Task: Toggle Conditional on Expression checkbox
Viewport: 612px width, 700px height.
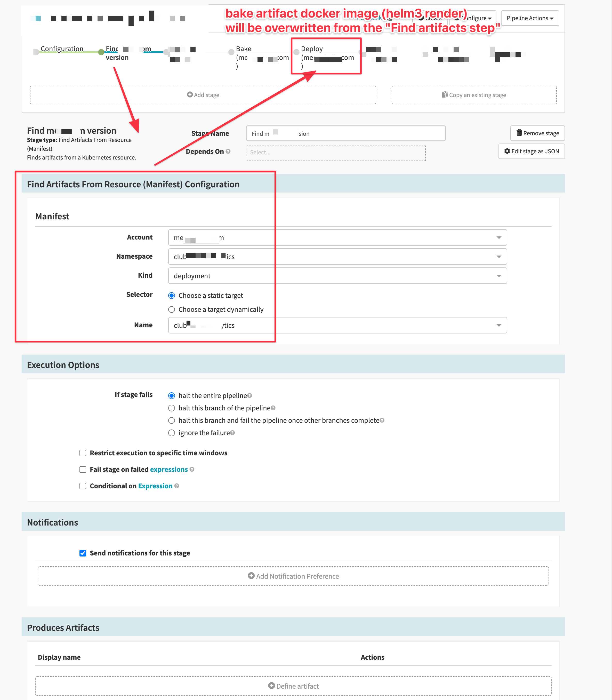Action: 83,486
